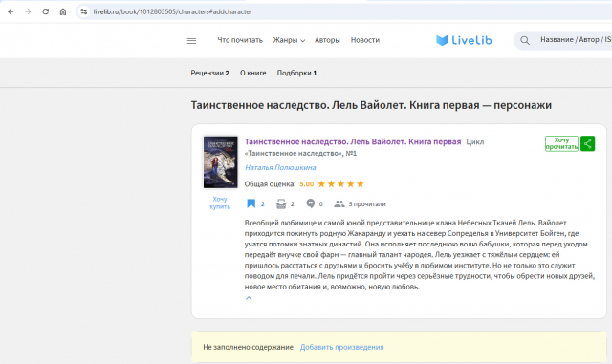Click the Добавить произведения link

tap(341, 347)
